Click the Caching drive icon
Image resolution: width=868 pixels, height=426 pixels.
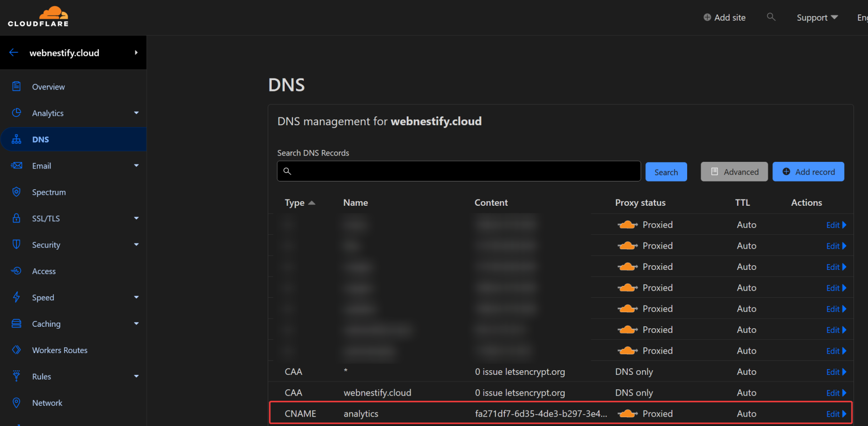17,324
